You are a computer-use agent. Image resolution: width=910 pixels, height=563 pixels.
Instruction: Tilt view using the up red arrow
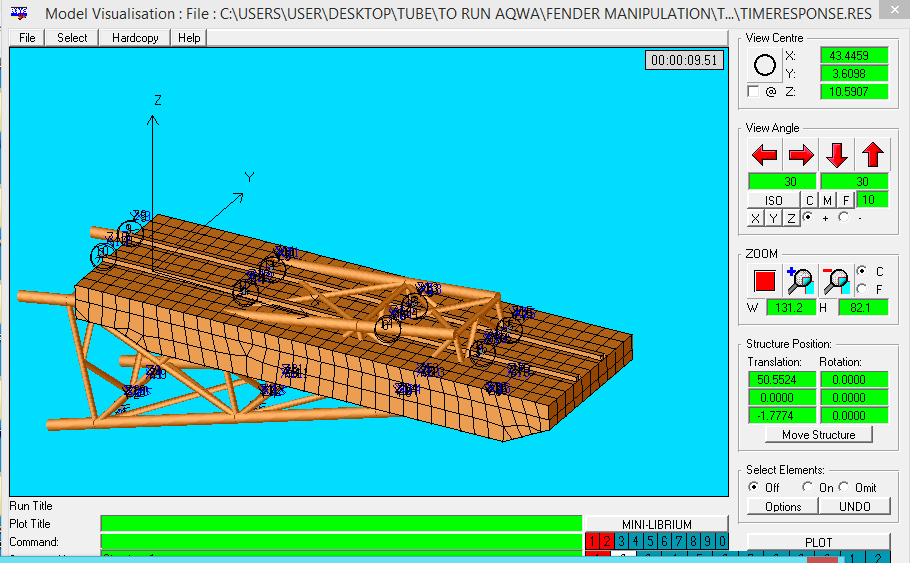click(873, 155)
